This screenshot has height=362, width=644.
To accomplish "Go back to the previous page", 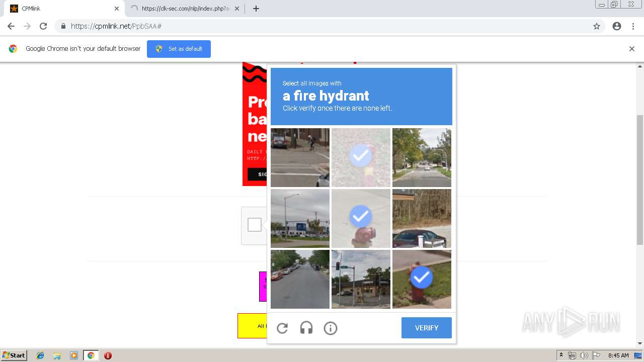I will click(11, 26).
